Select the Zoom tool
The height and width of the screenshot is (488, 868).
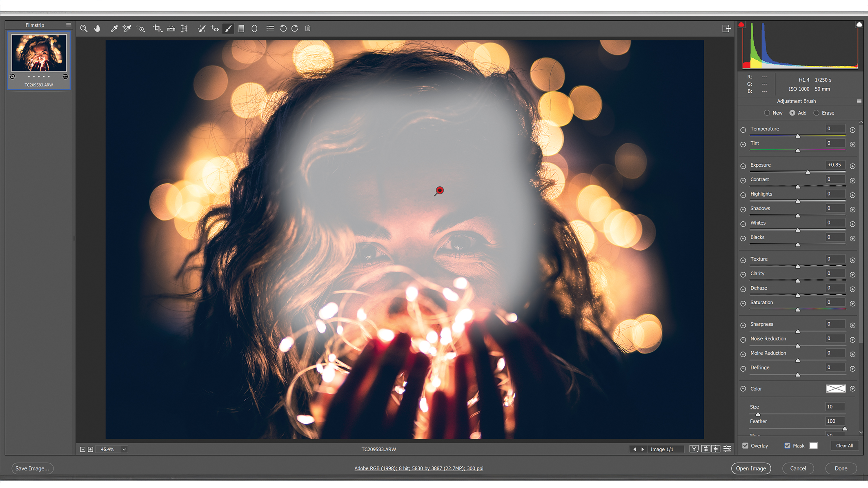click(84, 28)
